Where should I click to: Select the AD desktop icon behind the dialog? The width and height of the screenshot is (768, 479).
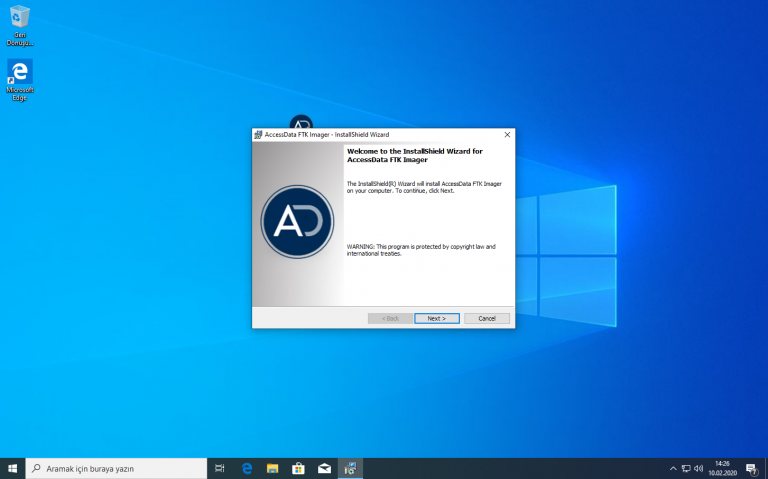tap(301, 121)
